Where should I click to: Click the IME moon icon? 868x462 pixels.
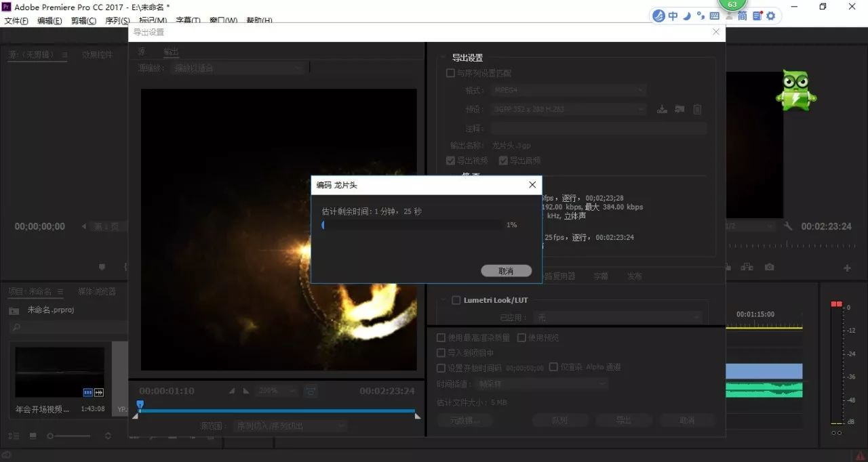pyautogui.click(x=687, y=16)
